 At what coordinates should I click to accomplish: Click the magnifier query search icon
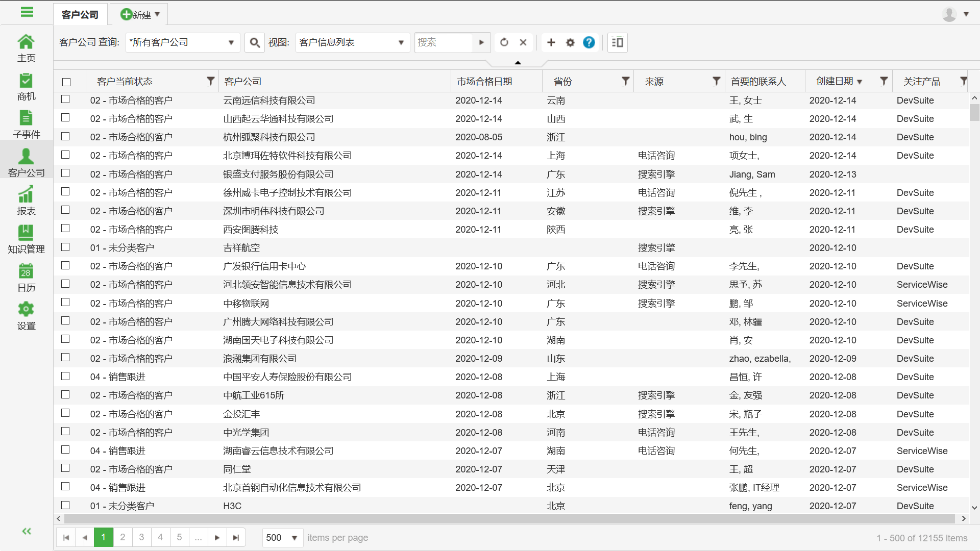(255, 42)
